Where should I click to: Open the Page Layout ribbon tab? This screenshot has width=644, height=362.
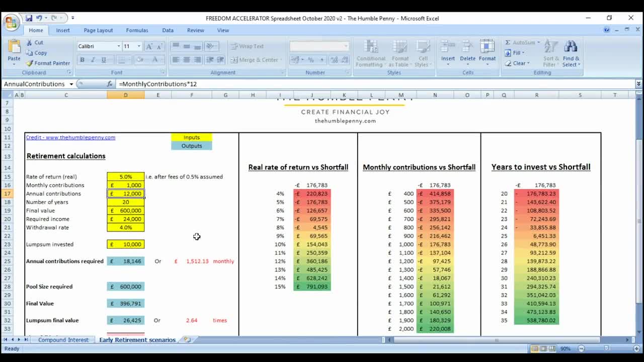click(98, 30)
